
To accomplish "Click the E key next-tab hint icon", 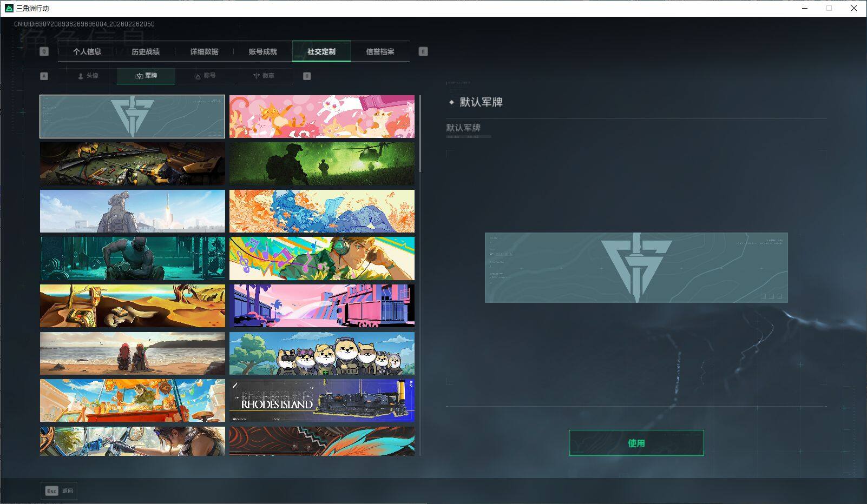I will (x=423, y=51).
